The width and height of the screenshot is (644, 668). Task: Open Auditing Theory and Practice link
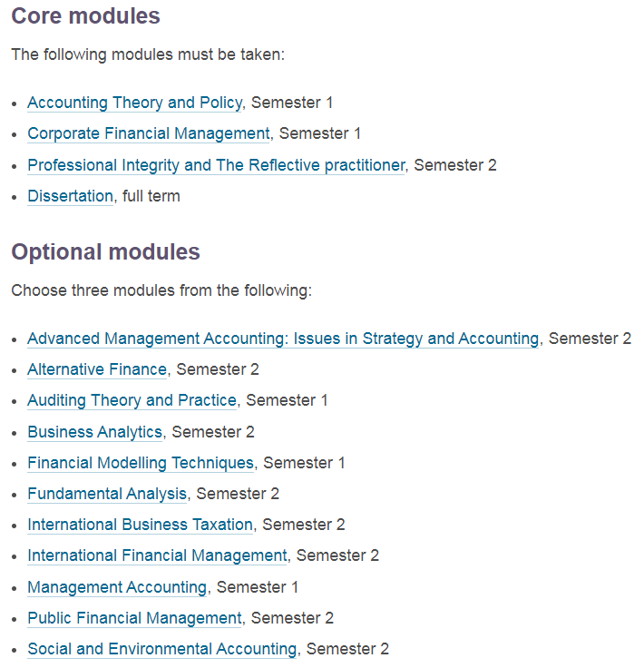click(132, 400)
